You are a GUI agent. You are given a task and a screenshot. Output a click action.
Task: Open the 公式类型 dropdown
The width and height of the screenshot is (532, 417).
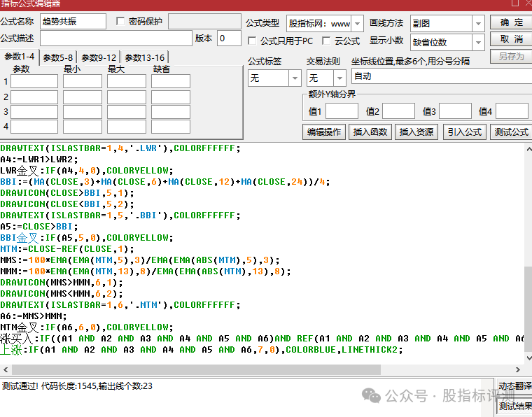357,24
